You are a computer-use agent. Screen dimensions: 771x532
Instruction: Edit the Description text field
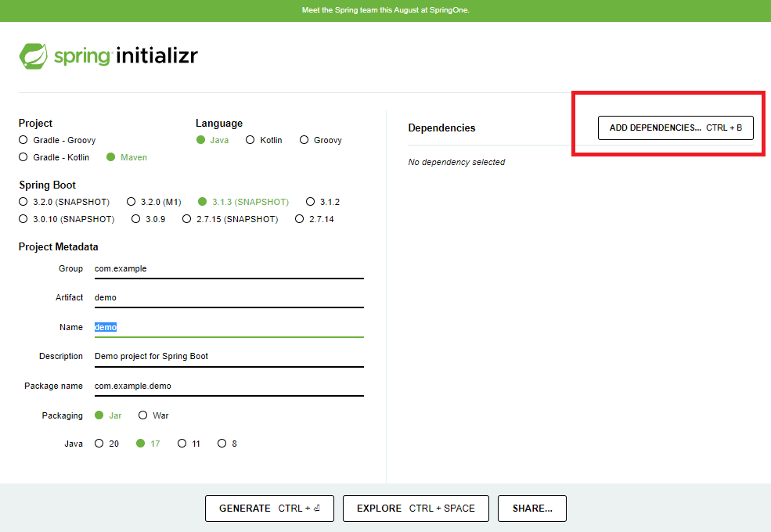point(229,357)
